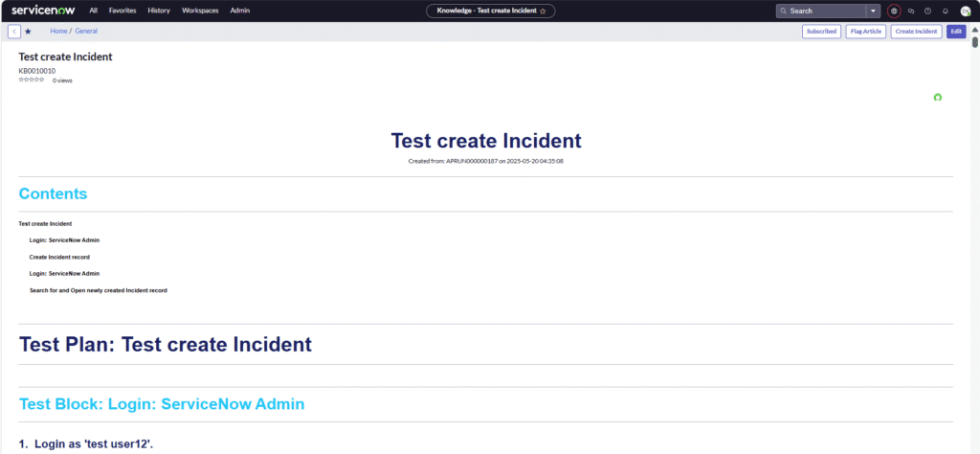Favorite the page with title pill star

pyautogui.click(x=543, y=11)
